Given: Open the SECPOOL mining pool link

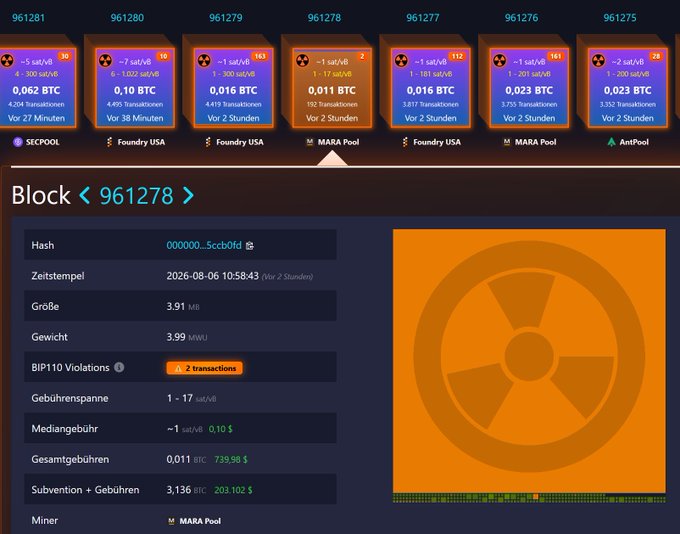Looking at the screenshot, I should [36, 142].
